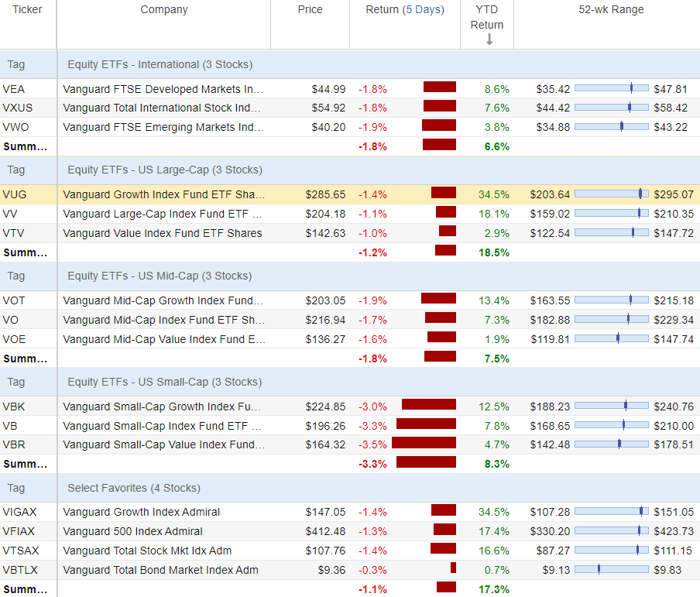
Task: Select the VOE ticker
Action: coord(14,339)
